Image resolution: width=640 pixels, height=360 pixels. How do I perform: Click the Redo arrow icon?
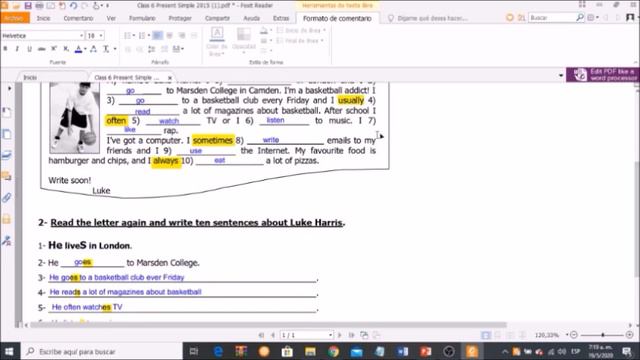pos(84,6)
